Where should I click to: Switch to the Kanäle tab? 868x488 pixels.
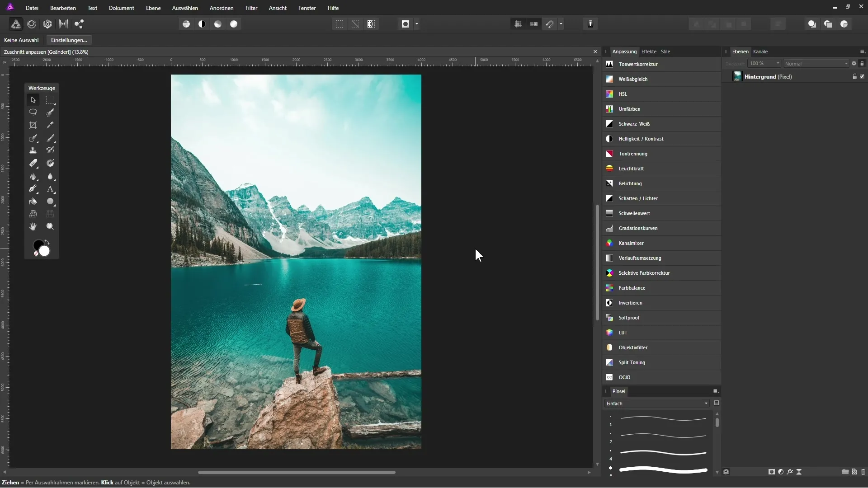tap(760, 52)
